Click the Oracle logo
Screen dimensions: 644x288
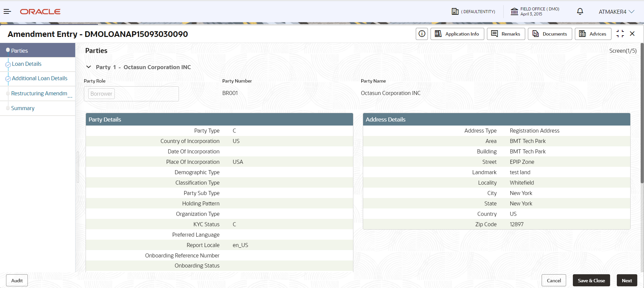tap(40, 12)
